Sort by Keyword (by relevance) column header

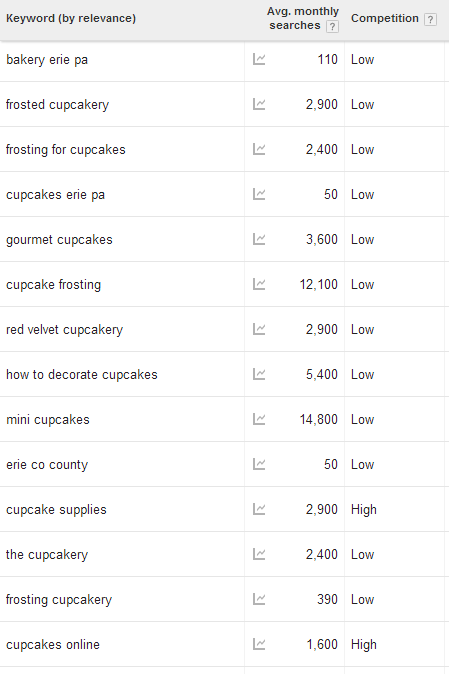[71, 18]
